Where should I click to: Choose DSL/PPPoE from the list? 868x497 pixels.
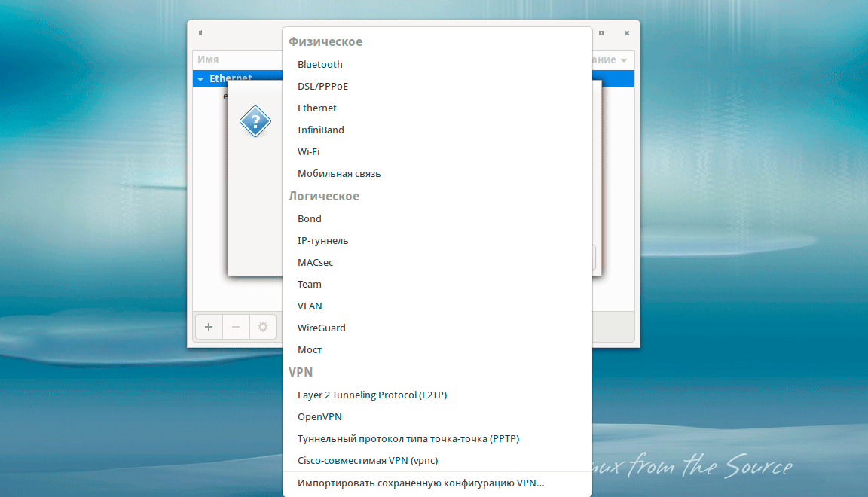(x=437, y=87)
